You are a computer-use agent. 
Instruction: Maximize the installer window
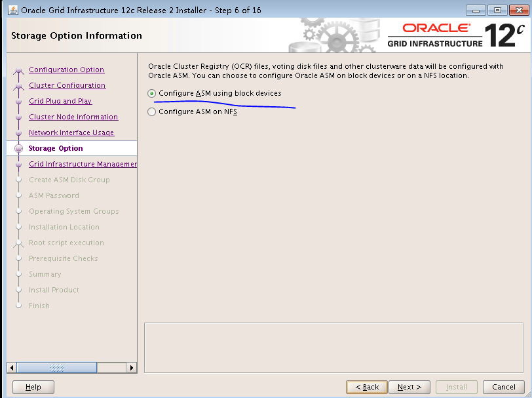point(497,10)
